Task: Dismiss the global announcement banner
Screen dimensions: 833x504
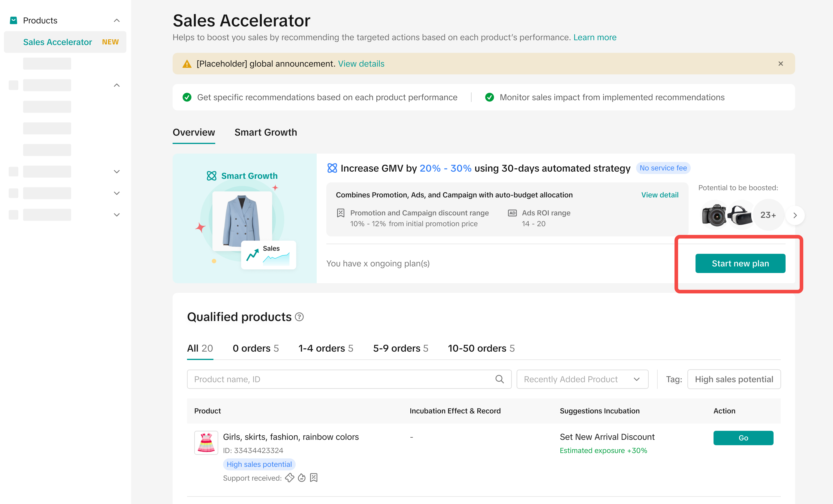Action: [780, 64]
